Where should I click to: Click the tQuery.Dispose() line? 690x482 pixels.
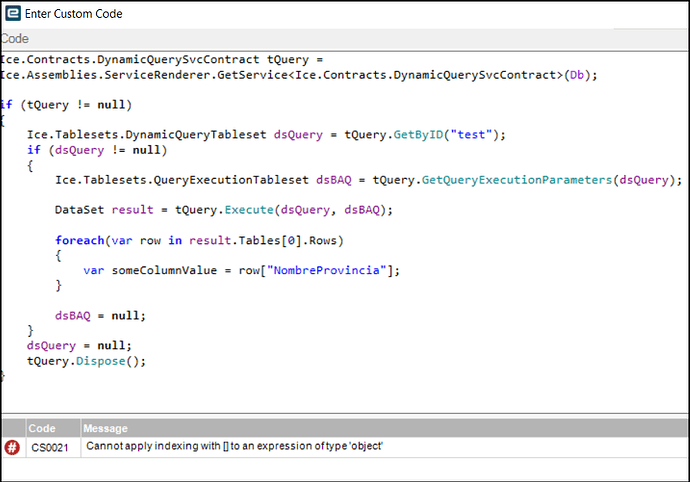pos(86,361)
